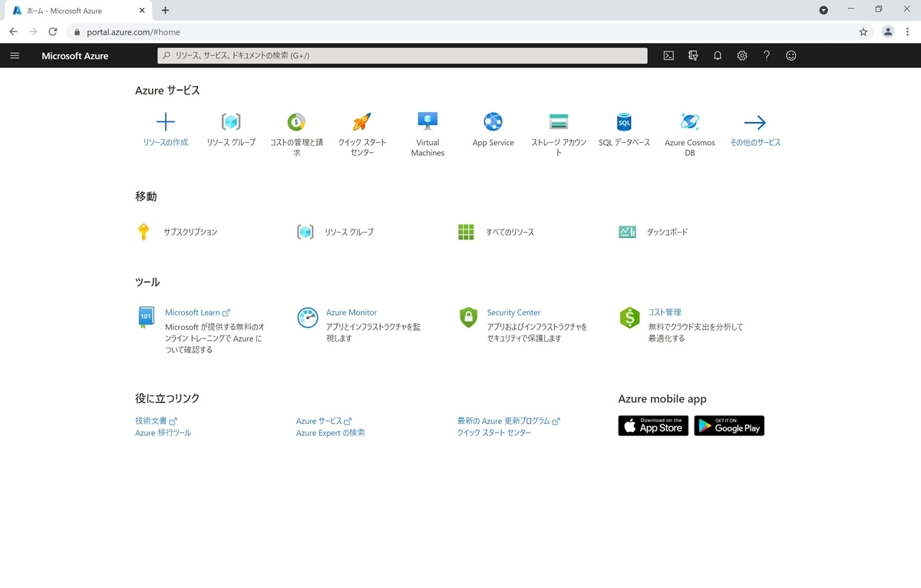Open App Service icon
Screen dimensions: 921x588
493,122
